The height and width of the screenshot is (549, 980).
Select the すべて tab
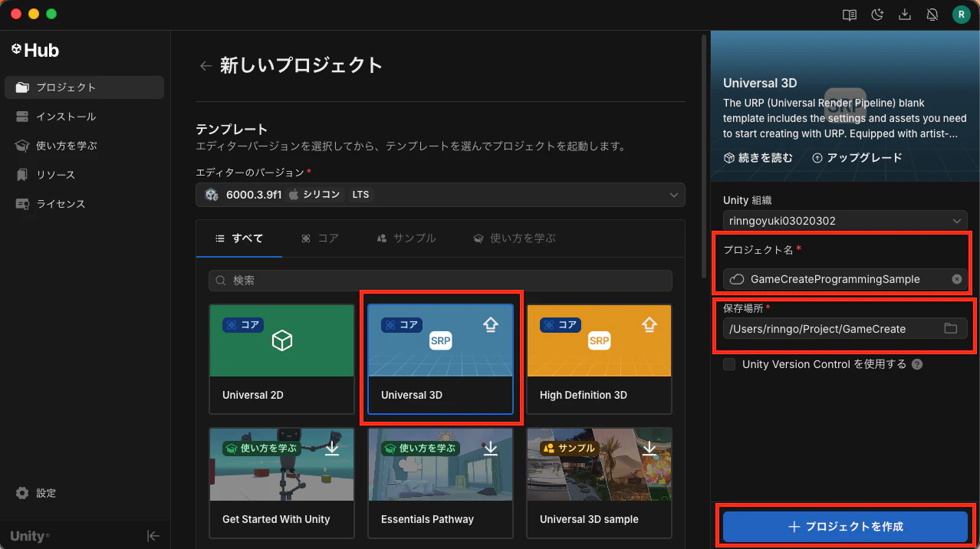[x=239, y=238]
